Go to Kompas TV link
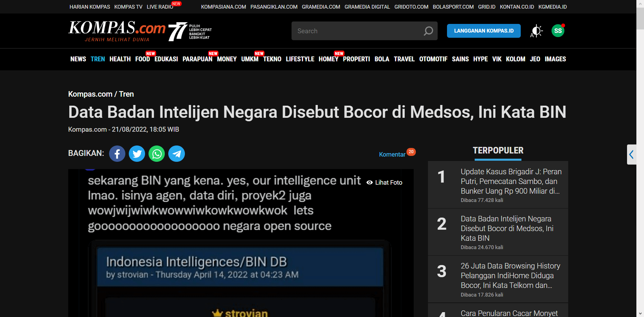 coord(128,7)
